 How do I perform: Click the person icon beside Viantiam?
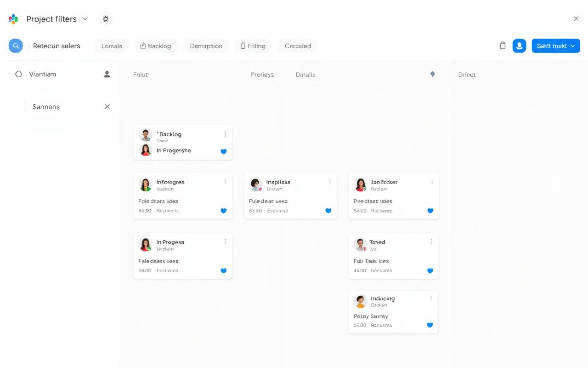tap(107, 74)
